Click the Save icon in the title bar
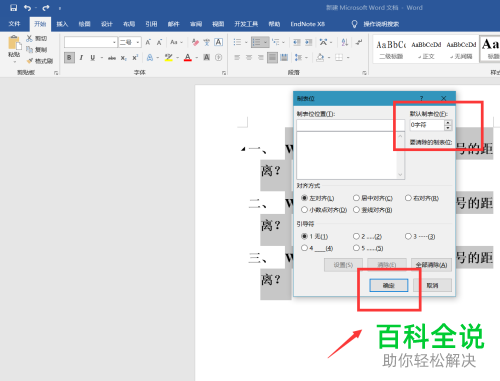 coord(13,8)
